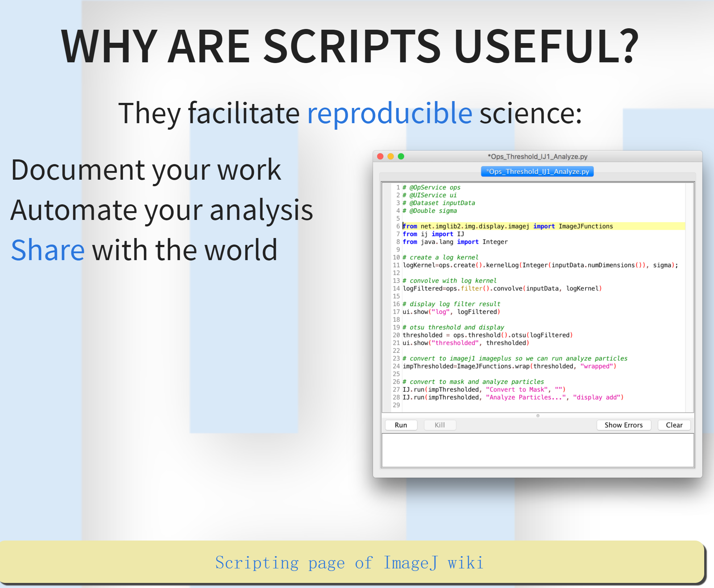
Task: Close the script editor window with red button
Action: coord(380,156)
